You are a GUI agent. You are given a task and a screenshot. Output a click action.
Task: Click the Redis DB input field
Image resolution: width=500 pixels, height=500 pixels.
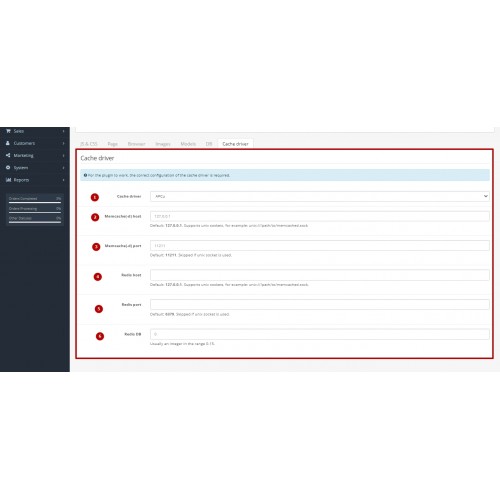(x=320, y=334)
